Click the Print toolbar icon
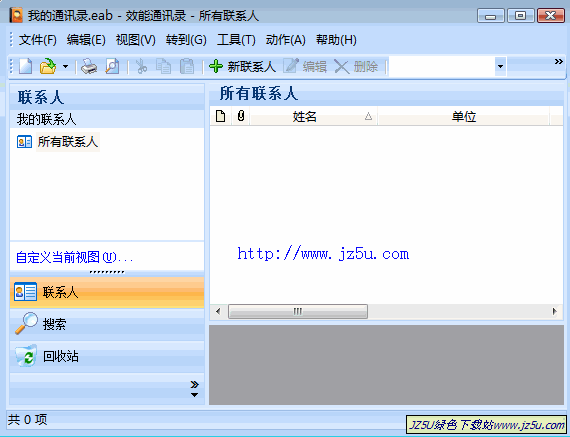The height and width of the screenshot is (437, 570). click(x=89, y=67)
